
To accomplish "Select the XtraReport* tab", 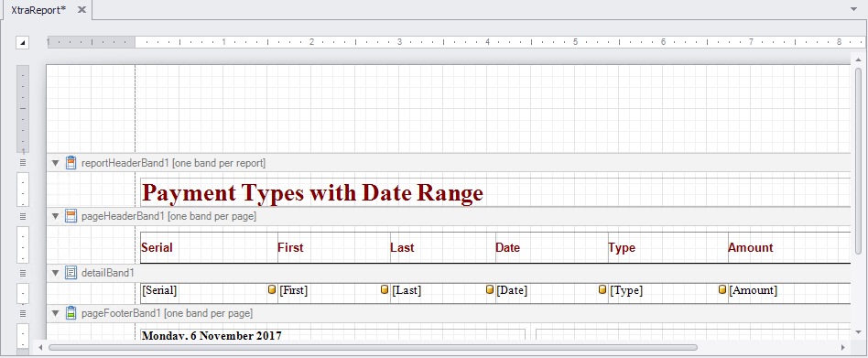I will tap(38, 10).
